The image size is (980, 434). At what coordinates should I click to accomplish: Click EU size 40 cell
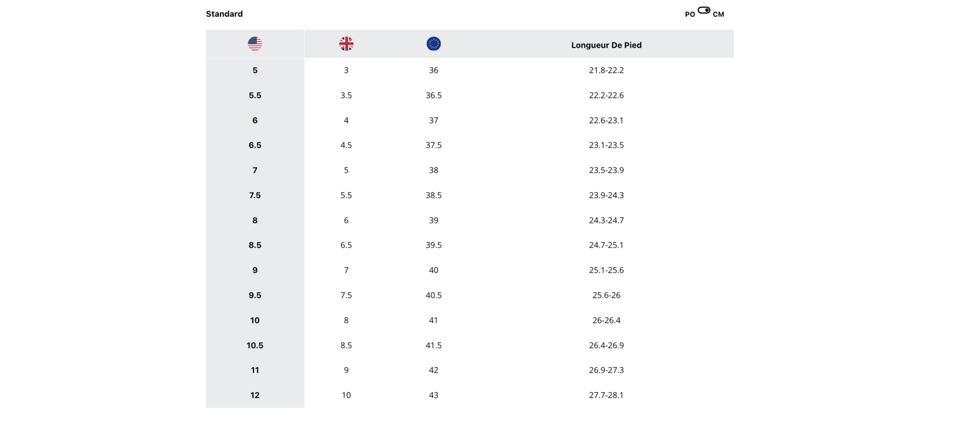click(433, 270)
